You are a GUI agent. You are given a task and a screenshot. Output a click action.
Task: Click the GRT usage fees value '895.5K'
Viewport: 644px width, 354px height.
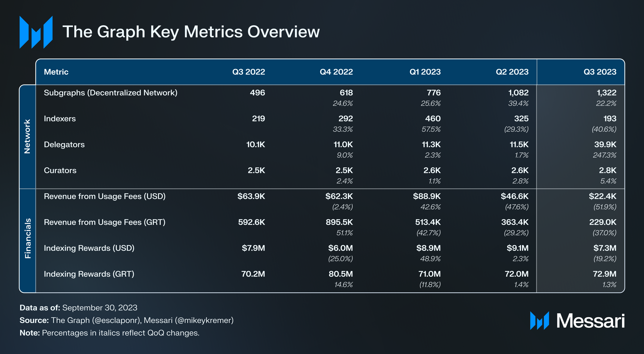coord(339,222)
